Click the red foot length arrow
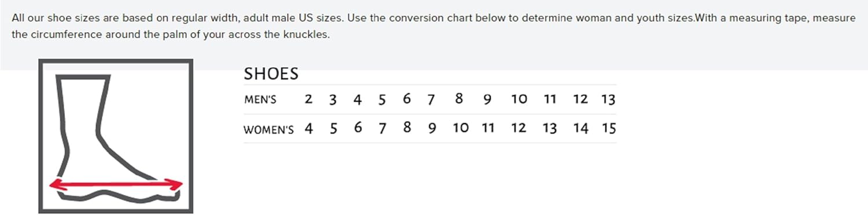This screenshot has width=868, height=215. click(x=116, y=184)
